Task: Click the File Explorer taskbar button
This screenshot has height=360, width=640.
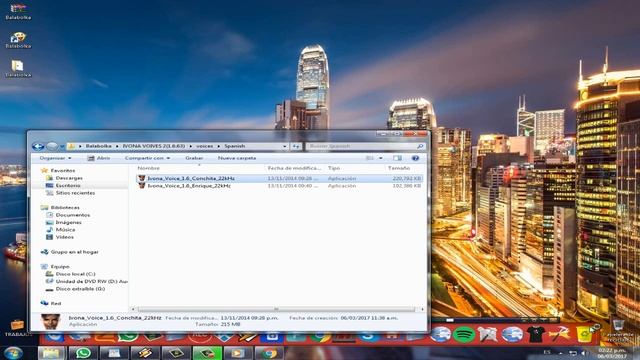Action: pyautogui.click(x=52, y=353)
